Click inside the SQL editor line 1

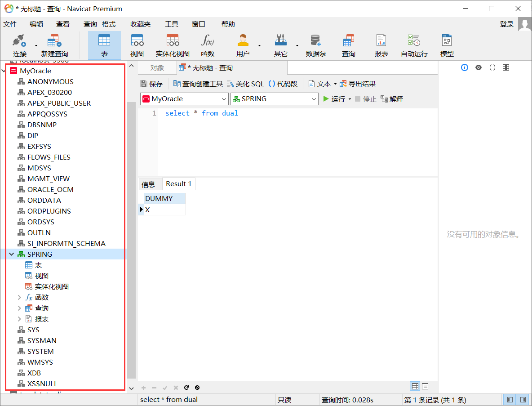click(x=202, y=113)
